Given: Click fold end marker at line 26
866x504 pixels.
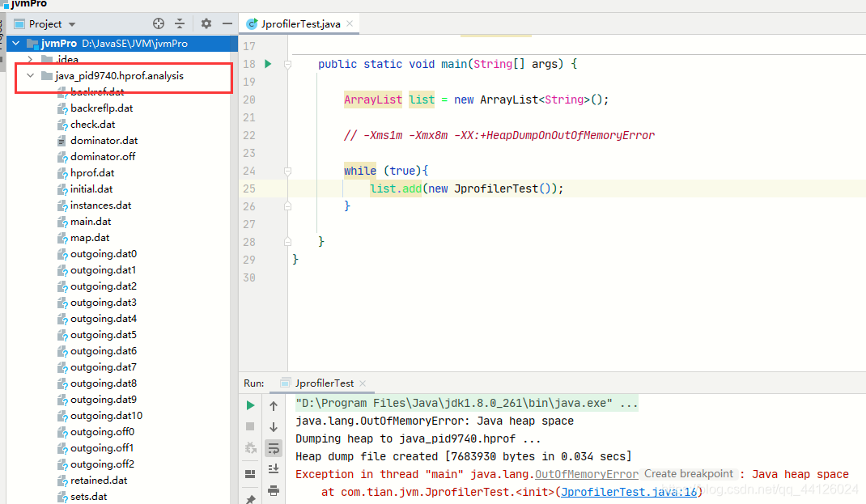Looking at the screenshot, I should [288, 206].
